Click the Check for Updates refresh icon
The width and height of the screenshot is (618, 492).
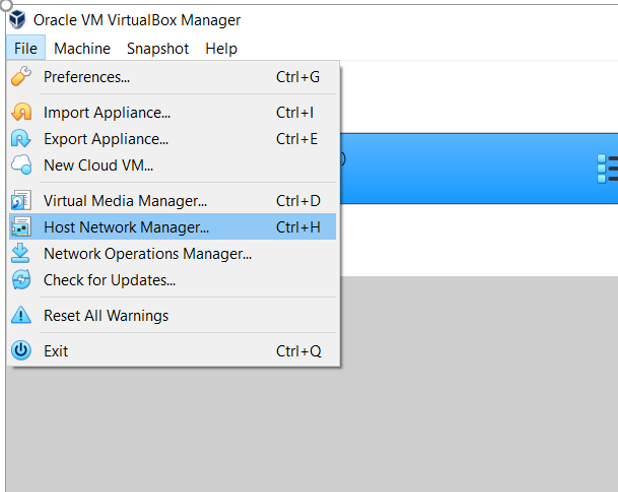[x=21, y=280]
